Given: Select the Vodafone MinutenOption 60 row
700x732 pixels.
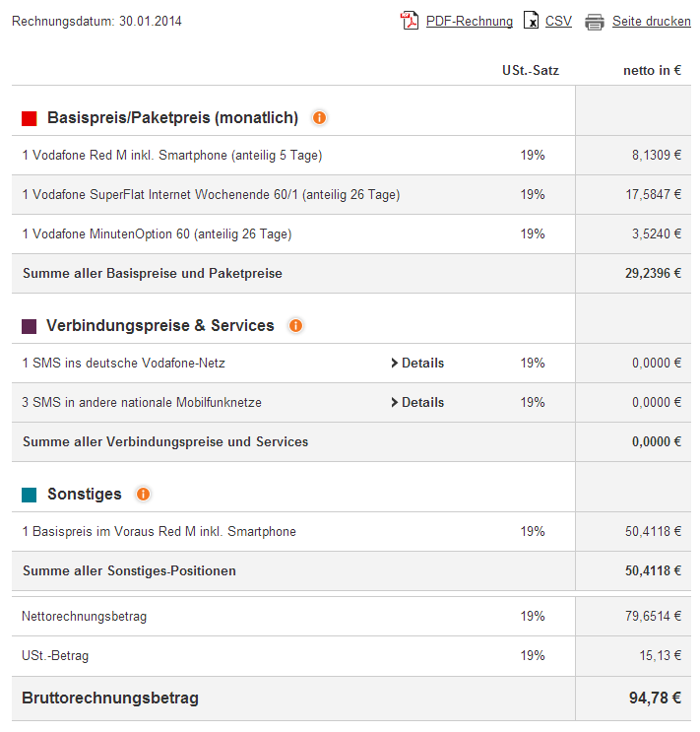Looking at the screenshot, I should pyautogui.click(x=158, y=234).
